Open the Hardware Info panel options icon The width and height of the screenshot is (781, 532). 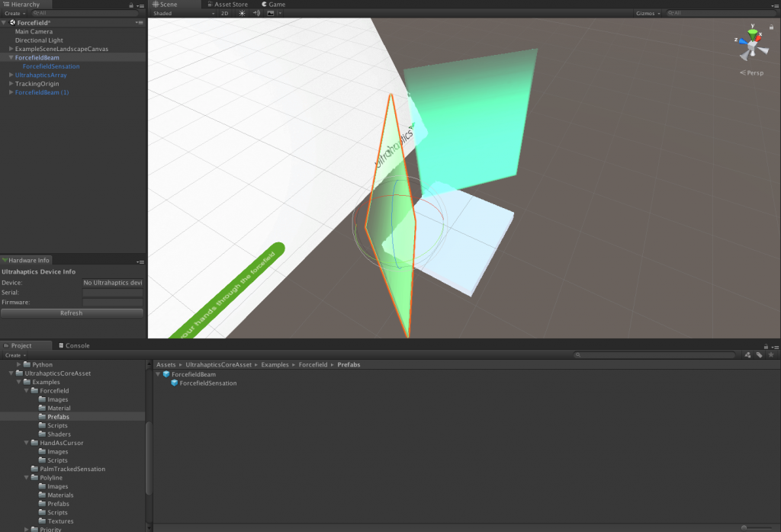(x=140, y=261)
